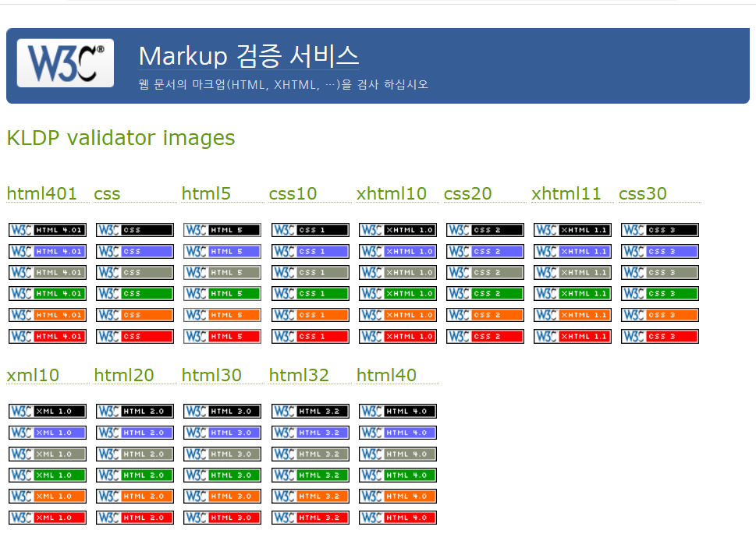Choose the gray CSS 3 badge
The width and height of the screenshot is (756, 541).
[x=660, y=273]
